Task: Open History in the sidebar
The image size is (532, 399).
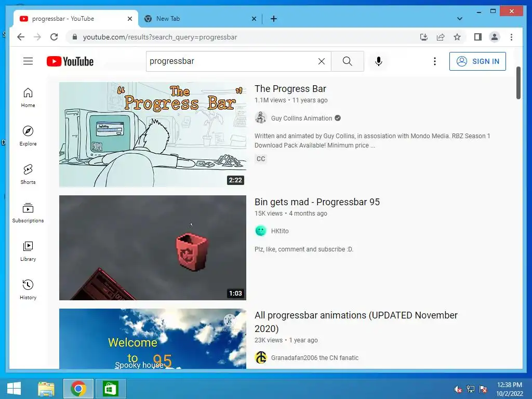Action: pyautogui.click(x=28, y=289)
